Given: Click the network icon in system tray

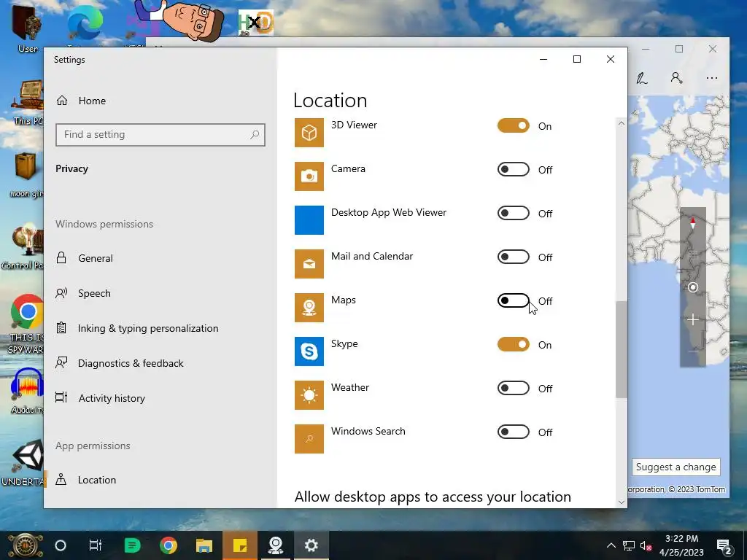Looking at the screenshot, I should [629, 545].
